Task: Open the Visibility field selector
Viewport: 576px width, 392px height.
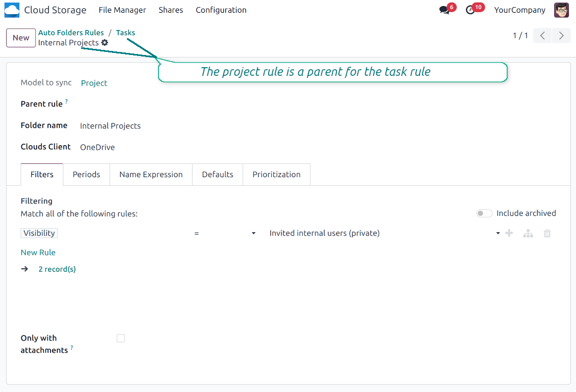Action: point(39,233)
